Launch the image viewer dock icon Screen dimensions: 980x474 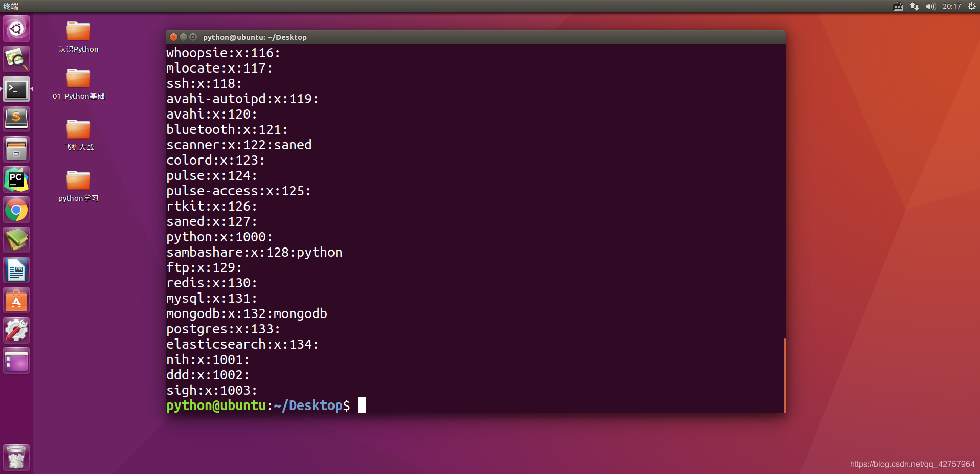click(16, 59)
